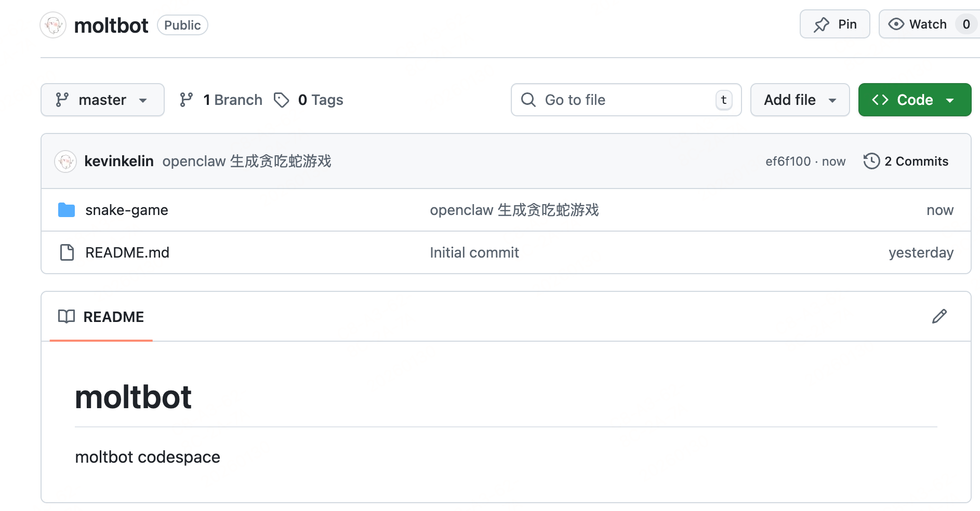Open the master branch dropdown

point(102,100)
